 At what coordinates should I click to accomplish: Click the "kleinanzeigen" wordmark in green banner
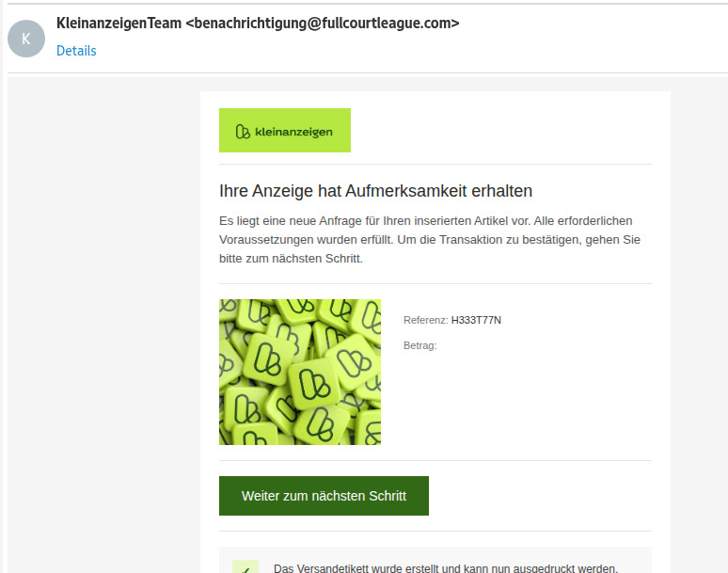[293, 132]
